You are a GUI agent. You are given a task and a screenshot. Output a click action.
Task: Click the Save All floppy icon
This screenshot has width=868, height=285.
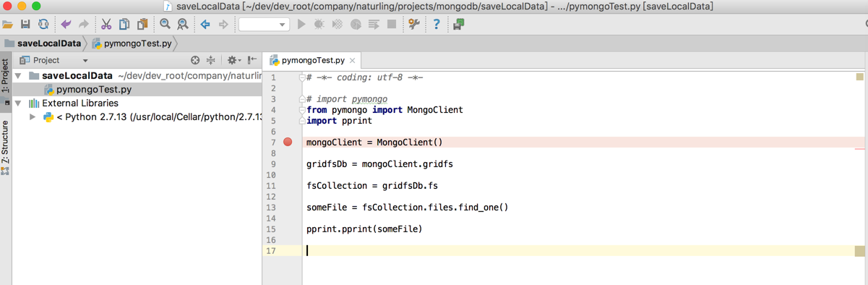coord(25,25)
